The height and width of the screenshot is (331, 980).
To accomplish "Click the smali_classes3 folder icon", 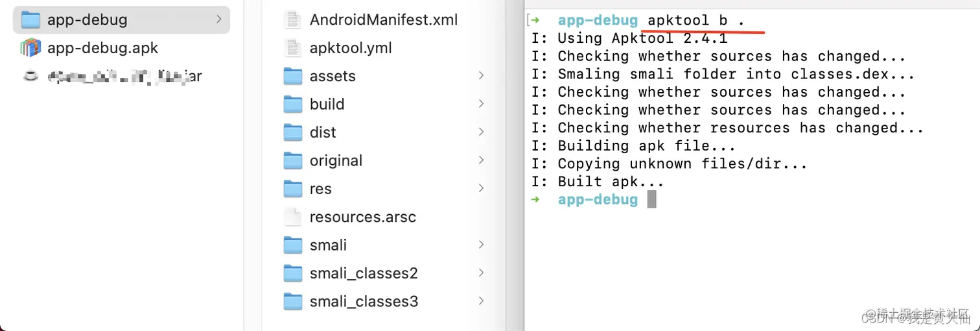I will tap(293, 302).
